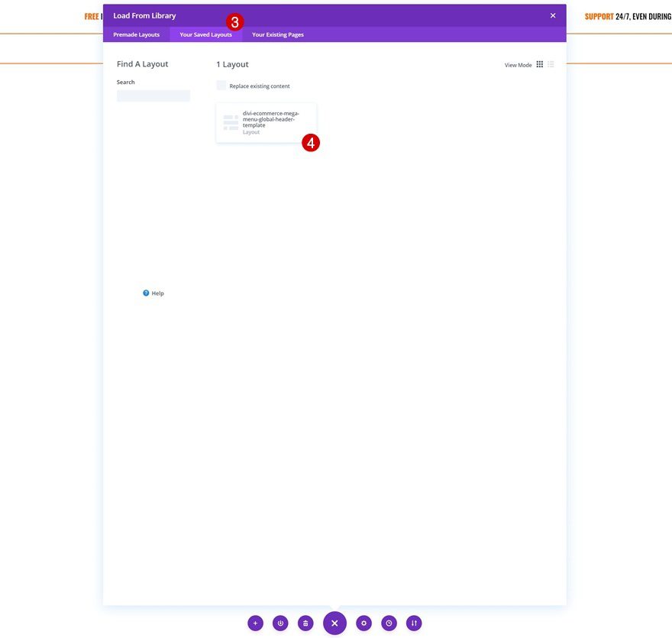Click the load from library icon
The width and height of the screenshot is (672, 638).
tap(279, 621)
